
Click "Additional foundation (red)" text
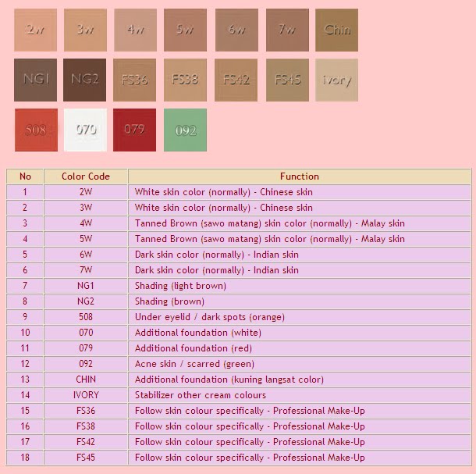coord(194,348)
